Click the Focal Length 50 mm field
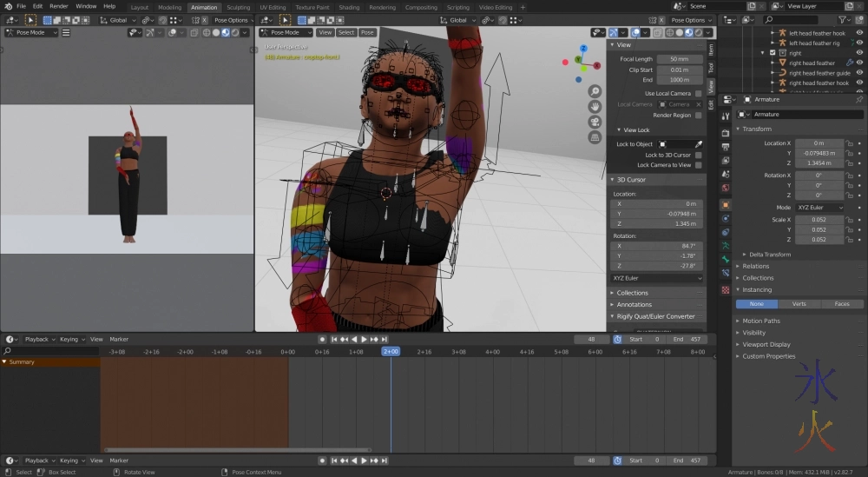 pos(680,59)
